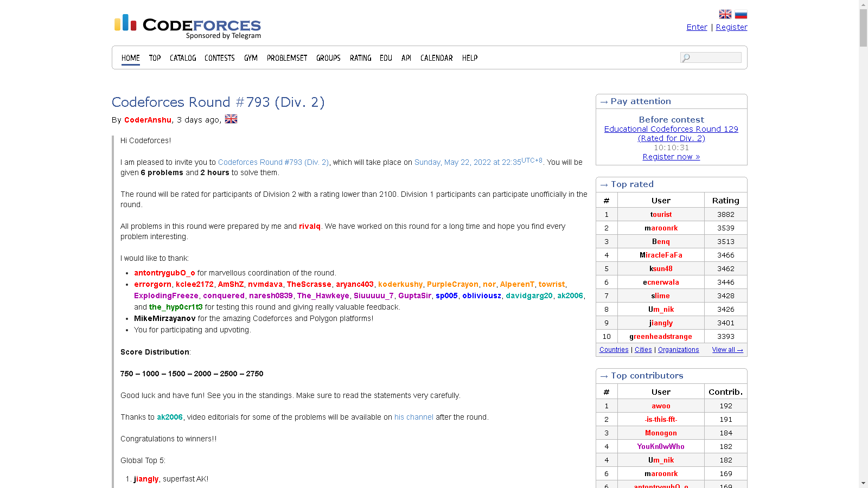Open the Countries rating link
Viewport: 868px width, 488px height.
(x=614, y=350)
